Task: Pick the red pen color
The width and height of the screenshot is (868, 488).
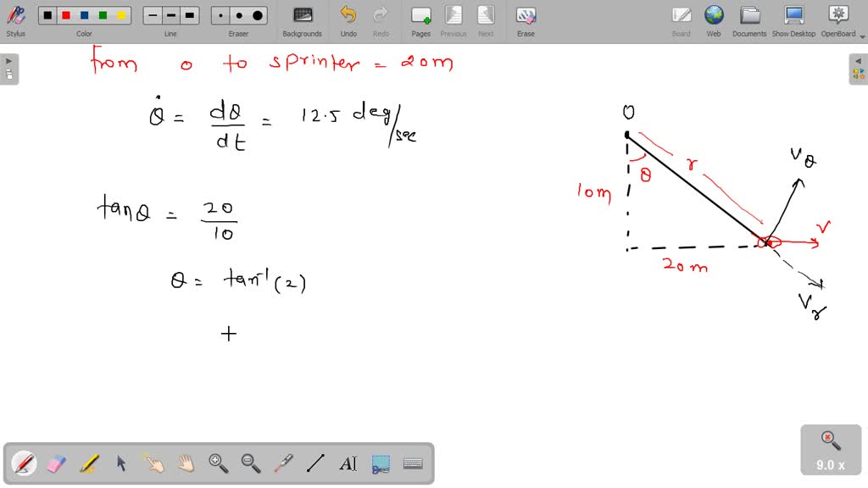Action: pyautogui.click(x=65, y=15)
